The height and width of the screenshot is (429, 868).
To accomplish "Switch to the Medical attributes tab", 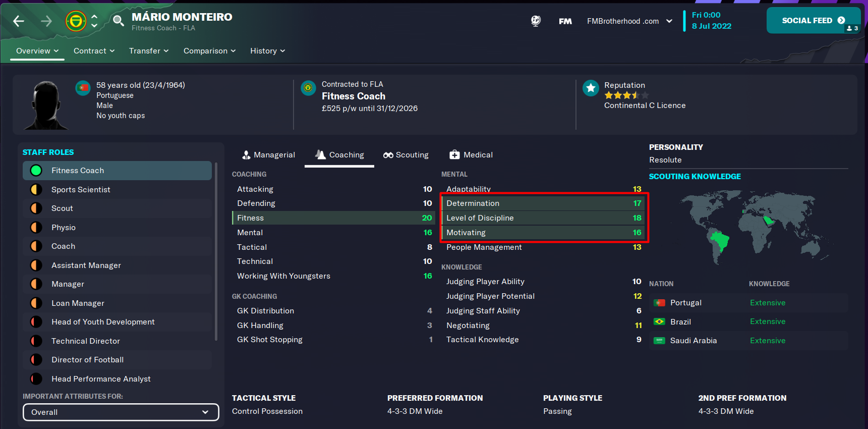I will 471,155.
